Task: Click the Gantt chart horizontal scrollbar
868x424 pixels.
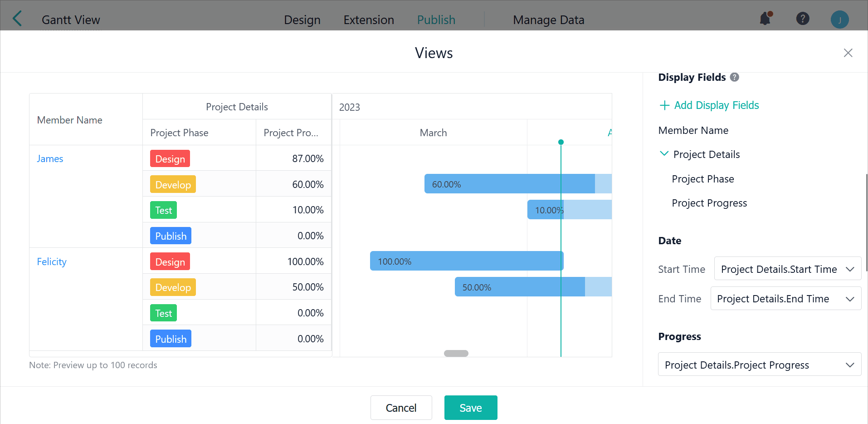Action: tap(456, 353)
